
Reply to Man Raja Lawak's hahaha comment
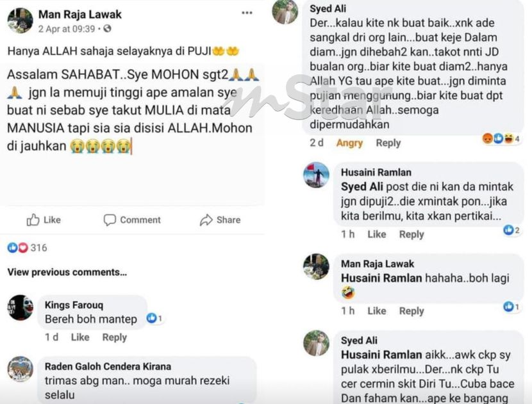[411, 311]
